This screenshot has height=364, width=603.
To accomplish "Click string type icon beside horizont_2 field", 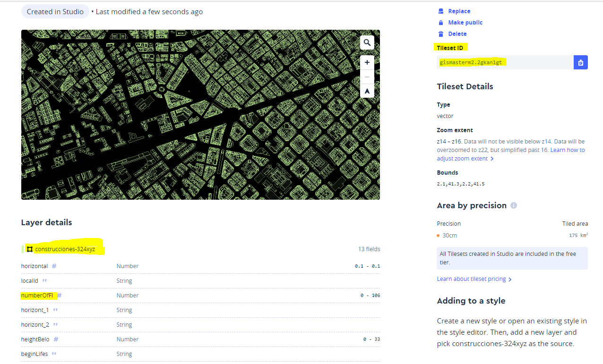I will (55, 324).
